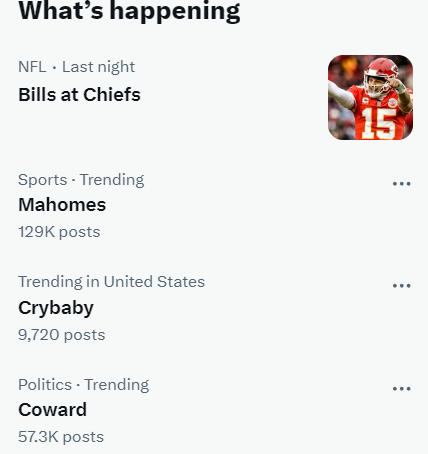Select the 9,720 posts count under Crybaby

point(62,335)
